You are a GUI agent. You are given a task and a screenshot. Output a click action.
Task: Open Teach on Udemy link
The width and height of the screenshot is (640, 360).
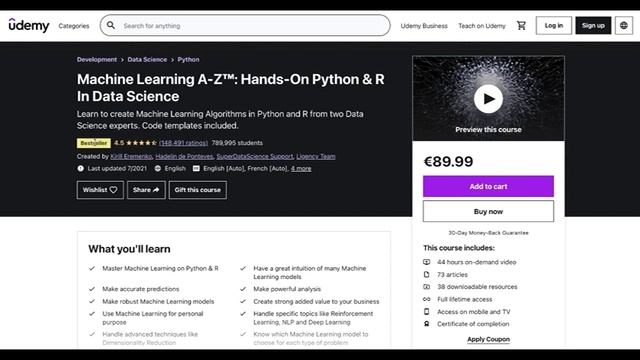pos(482,26)
